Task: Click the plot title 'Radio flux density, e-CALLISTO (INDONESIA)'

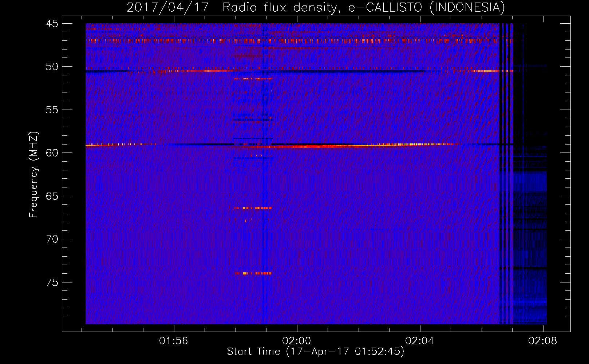Action: [363, 7]
